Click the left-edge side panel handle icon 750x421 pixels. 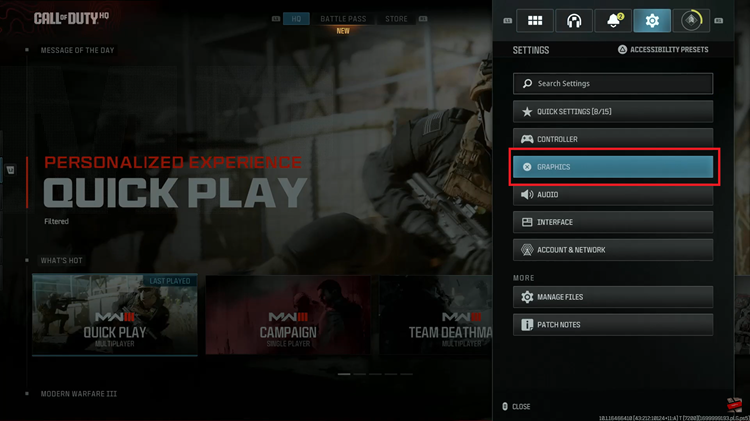pyautogui.click(x=11, y=170)
